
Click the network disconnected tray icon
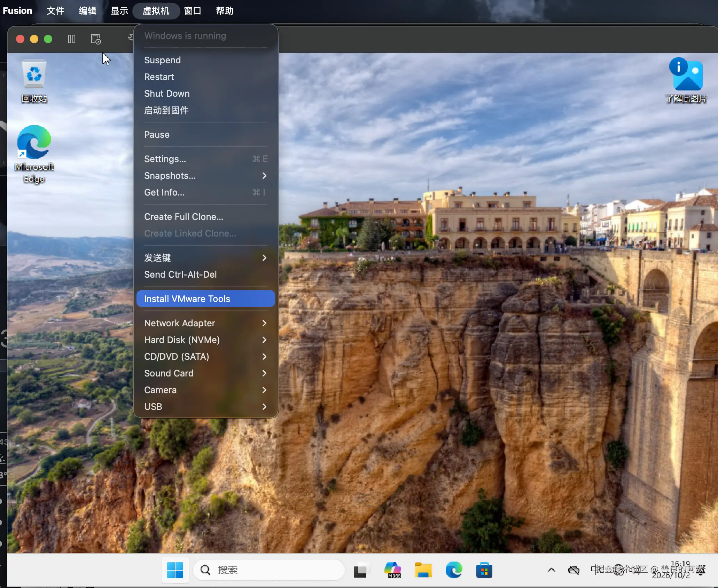pyautogui.click(x=573, y=570)
